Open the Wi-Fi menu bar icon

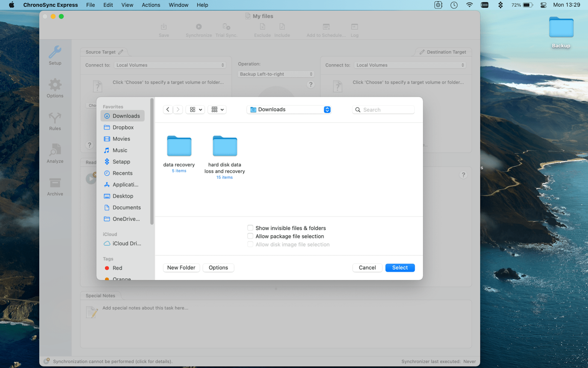click(469, 5)
